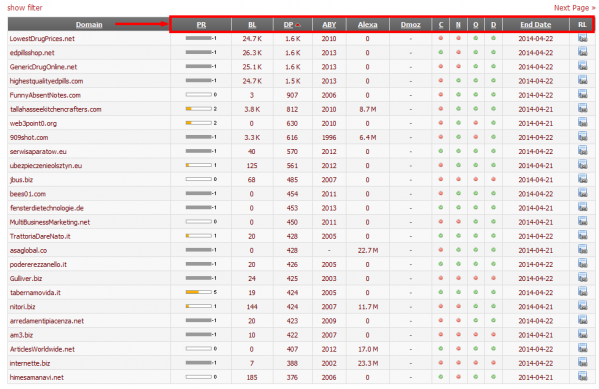Click the PR bar for tabernamovida.it
Viewport: 599px width, 389px height.
click(199, 292)
